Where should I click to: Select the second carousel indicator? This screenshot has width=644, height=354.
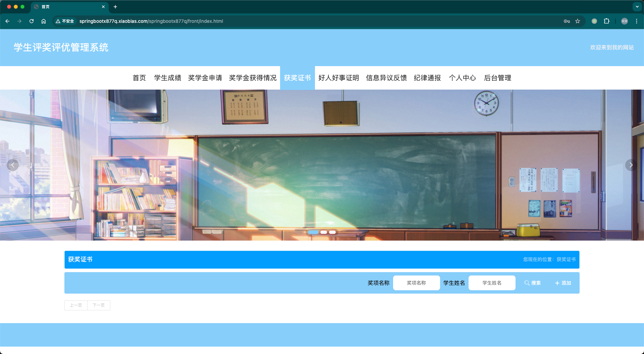click(324, 232)
